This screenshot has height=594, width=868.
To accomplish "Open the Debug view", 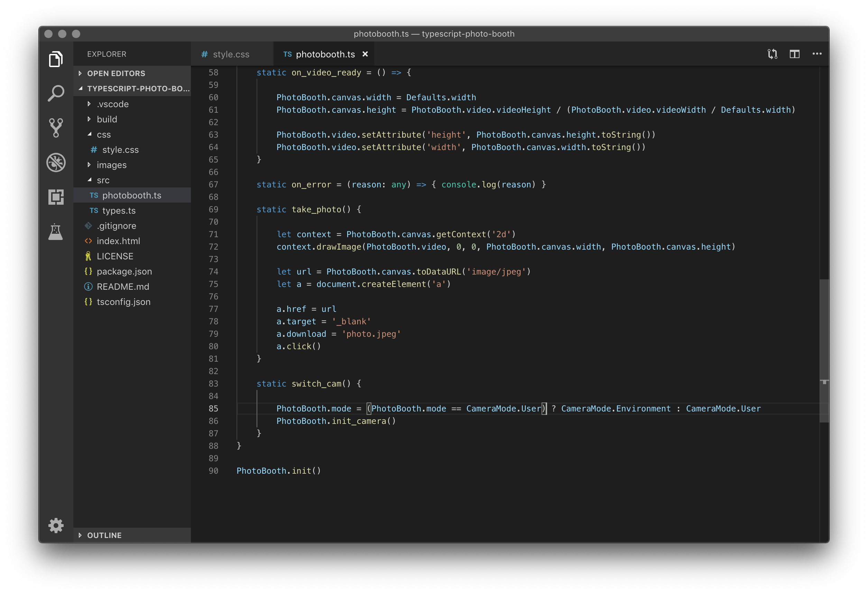I will pos(56,163).
